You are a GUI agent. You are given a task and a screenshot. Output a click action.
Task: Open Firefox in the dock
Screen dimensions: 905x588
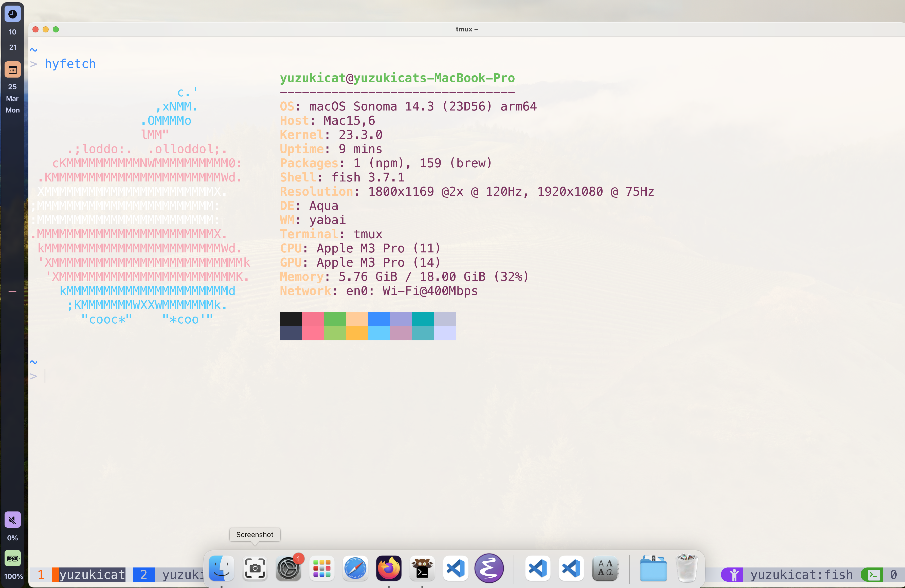coord(389,568)
